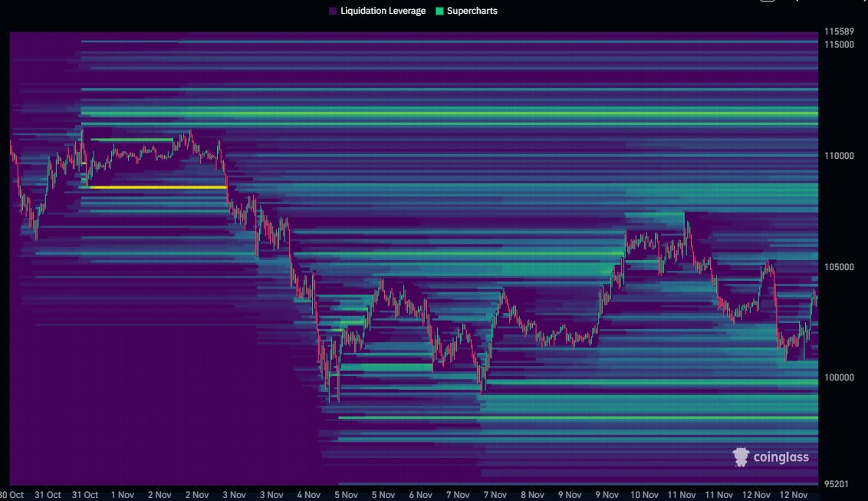Select the 1 Nov date label
Image resolution: width=868 pixels, height=501 pixels.
point(123,495)
